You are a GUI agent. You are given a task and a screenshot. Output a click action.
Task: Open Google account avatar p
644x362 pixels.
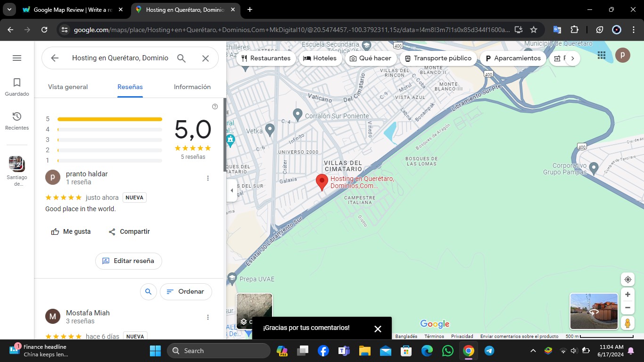pos(623,55)
